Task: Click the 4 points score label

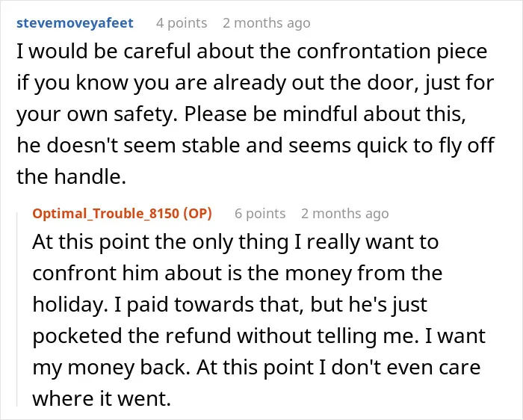Action: tap(182, 23)
